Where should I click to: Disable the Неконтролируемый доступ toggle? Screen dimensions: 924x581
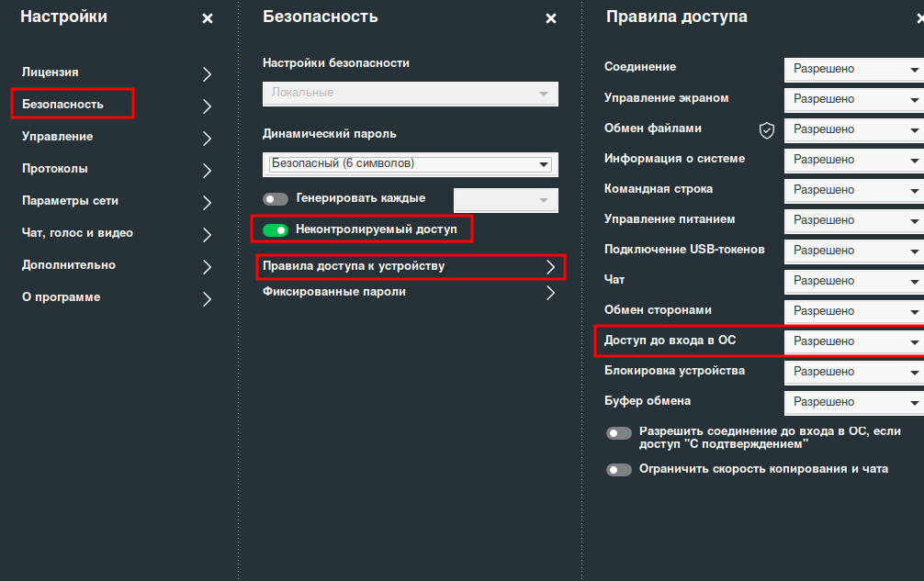pos(276,229)
